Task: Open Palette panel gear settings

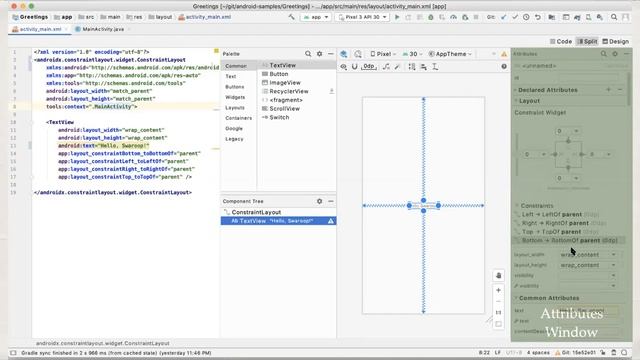Action: click(x=320, y=54)
